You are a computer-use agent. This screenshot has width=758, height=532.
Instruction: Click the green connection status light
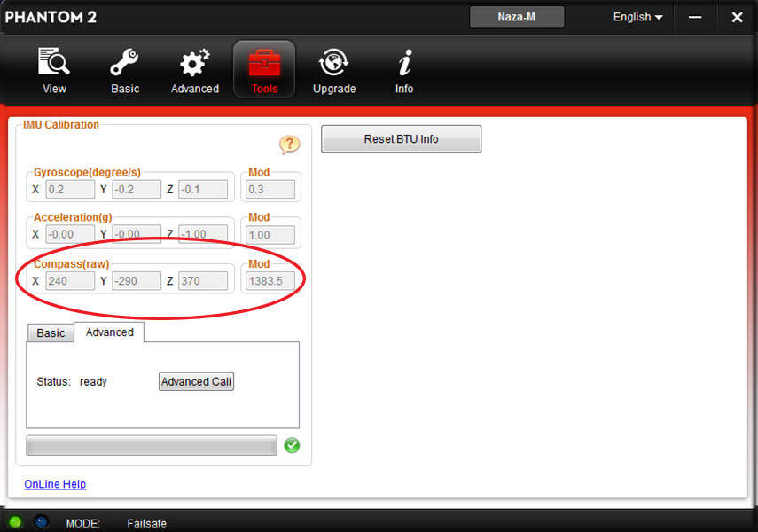[15, 522]
